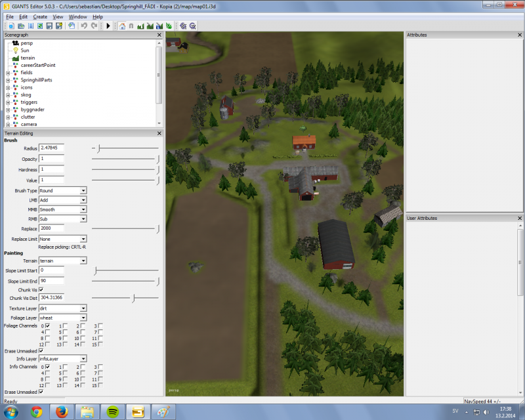The width and height of the screenshot is (525, 420).
Task: Toggle Erase Unmasked under Info Channels
Action: [x=41, y=392]
